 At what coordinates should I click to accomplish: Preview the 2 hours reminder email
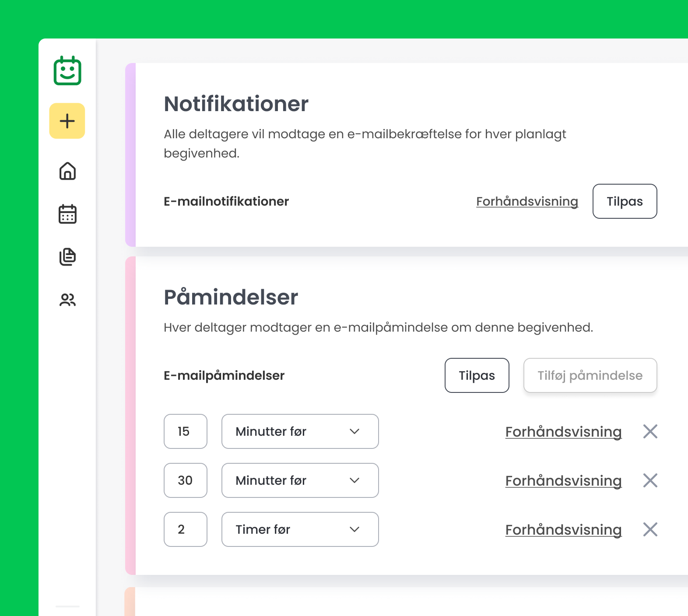point(563,529)
